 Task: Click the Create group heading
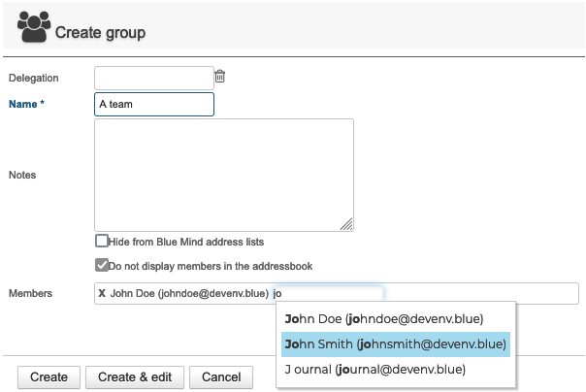[101, 33]
